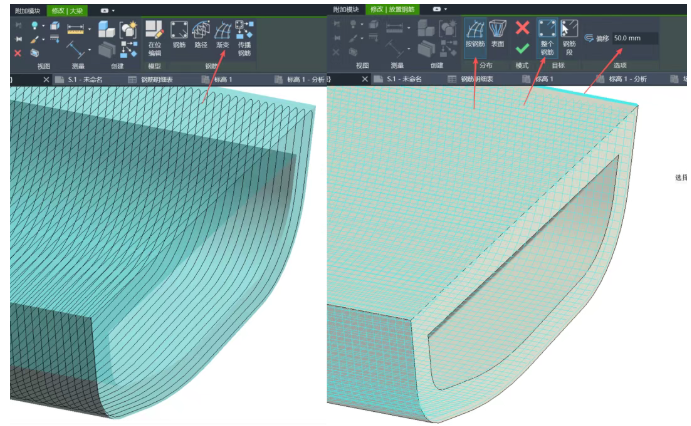Toggle the 整个钢筋 whole rebar target
Viewport: 691px width, 426px height.
(547, 38)
